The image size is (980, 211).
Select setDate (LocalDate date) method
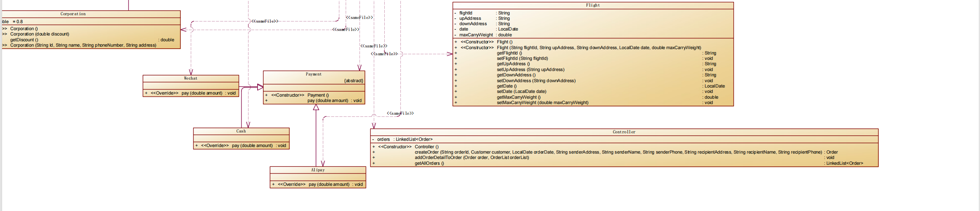pos(521,92)
